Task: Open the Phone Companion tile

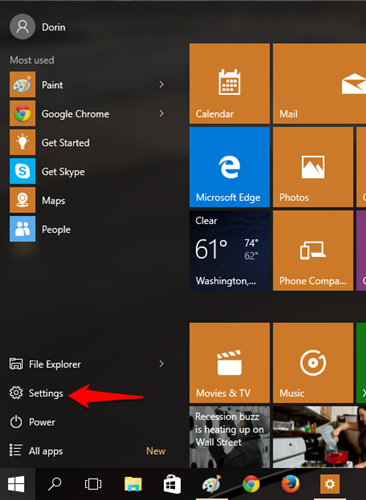Action: (313, 250)
